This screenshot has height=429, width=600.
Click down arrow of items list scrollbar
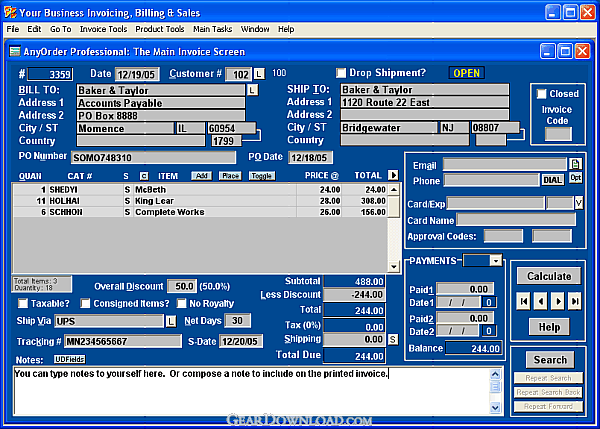tap(394, 266)
